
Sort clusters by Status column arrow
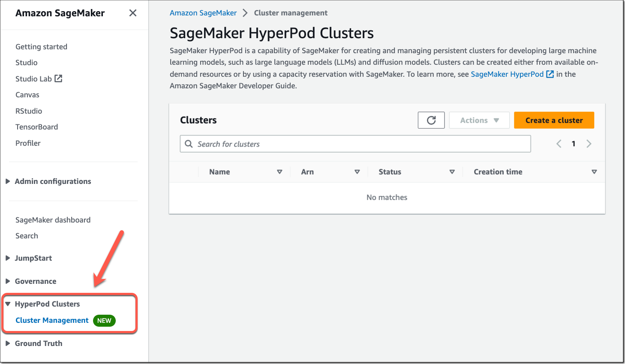tap(452, 172)
